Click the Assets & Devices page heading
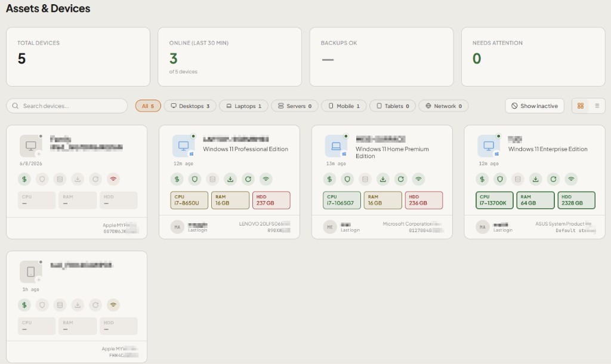The width and height of the screenshot is (611, 364). click(x=48, y=8)
